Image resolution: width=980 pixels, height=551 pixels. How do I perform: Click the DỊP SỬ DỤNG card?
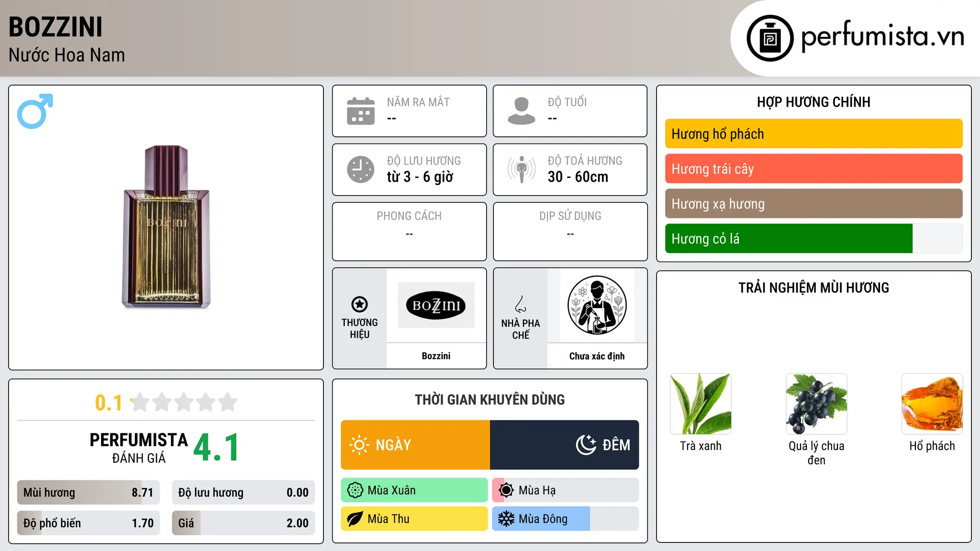click(x=570, y=231)
